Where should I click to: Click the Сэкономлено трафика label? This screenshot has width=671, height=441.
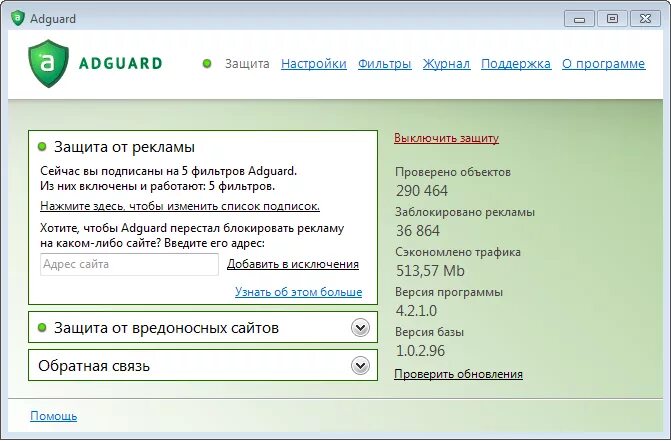(x=458, y=252)
